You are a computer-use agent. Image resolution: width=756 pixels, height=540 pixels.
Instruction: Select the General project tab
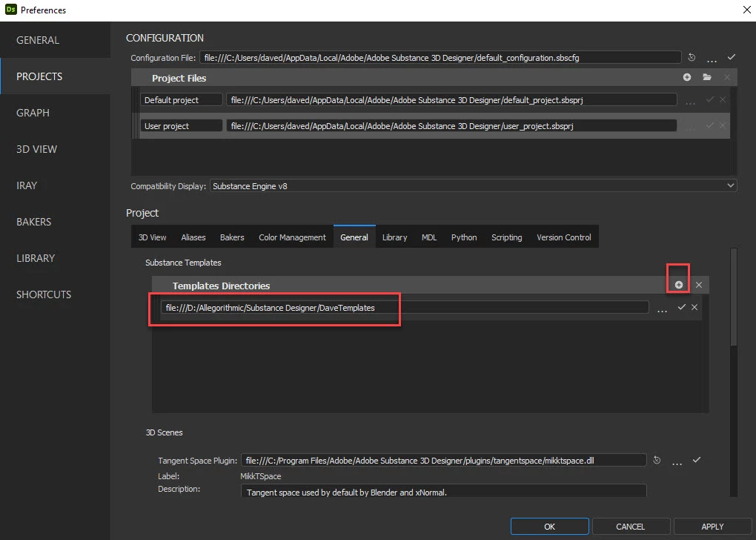354,237
